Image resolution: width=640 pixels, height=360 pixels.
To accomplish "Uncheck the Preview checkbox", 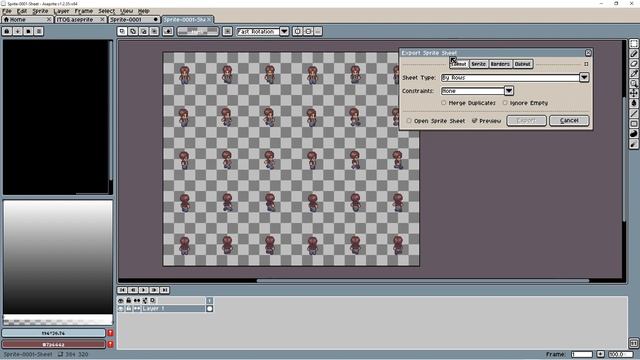I will (474, 121).
